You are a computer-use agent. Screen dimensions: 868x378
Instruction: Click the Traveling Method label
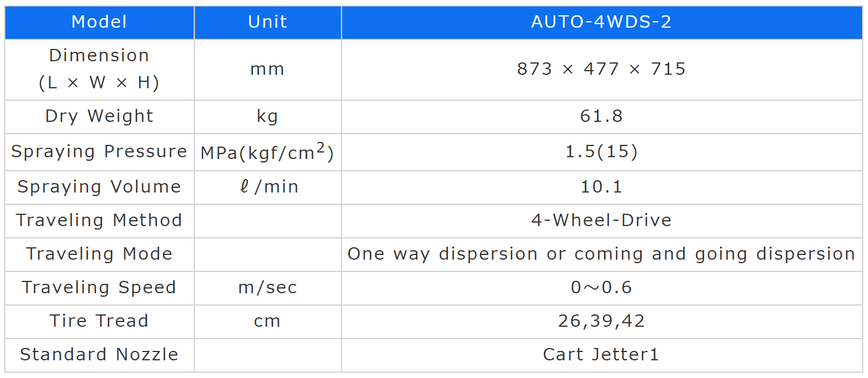tap(99, 220)
